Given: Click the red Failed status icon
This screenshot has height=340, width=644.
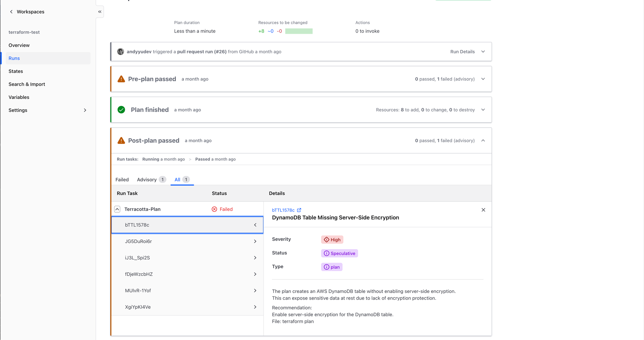Looking at the screenshot, I should [x=214, y=209].
